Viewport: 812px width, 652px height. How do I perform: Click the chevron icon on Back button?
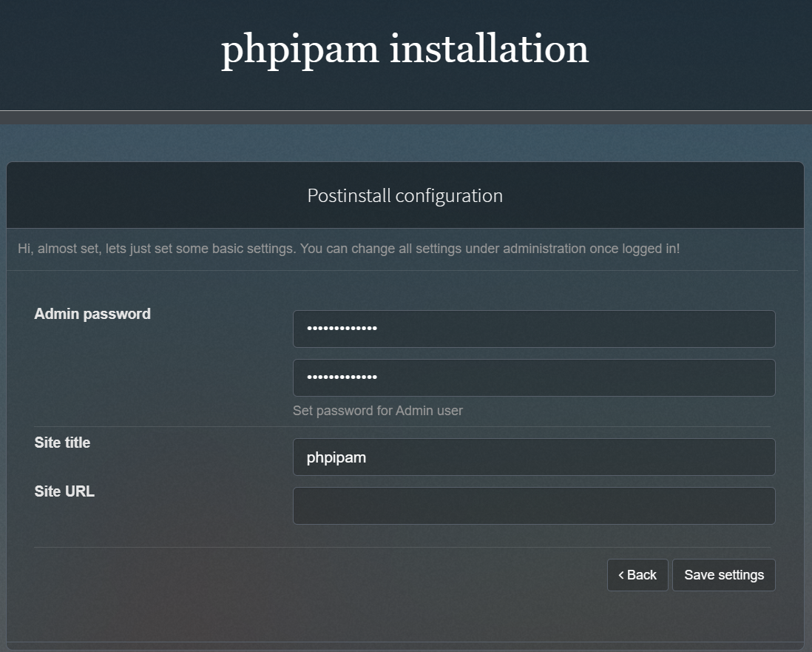[621, 575]
